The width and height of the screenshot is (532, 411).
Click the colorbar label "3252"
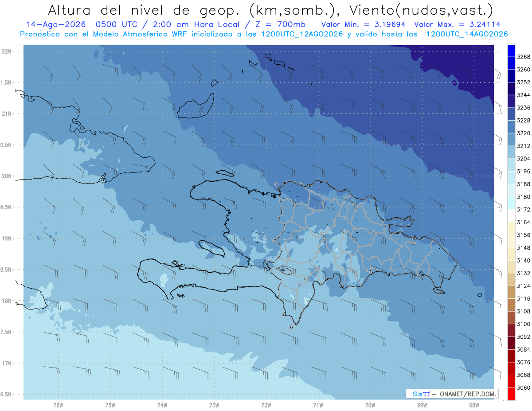point(524,82)
